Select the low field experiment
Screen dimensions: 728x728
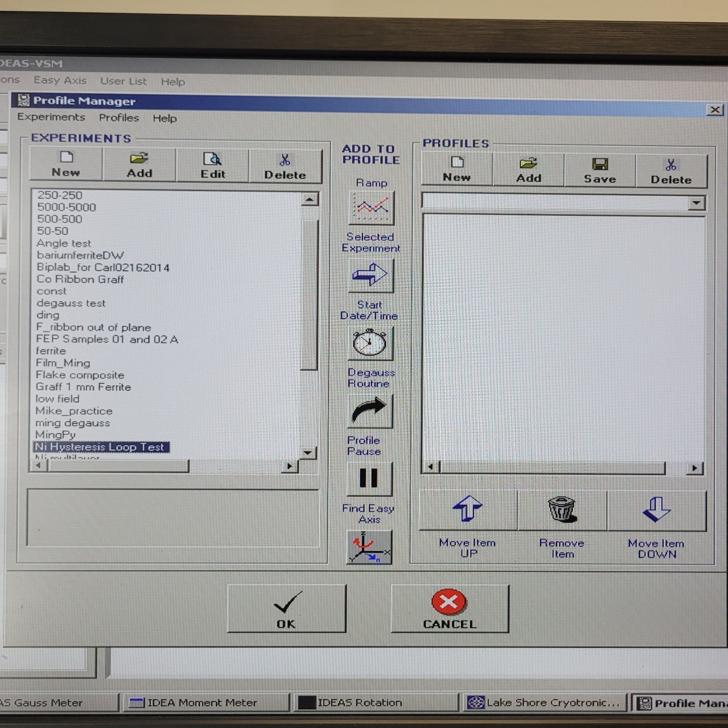(57, 399)
